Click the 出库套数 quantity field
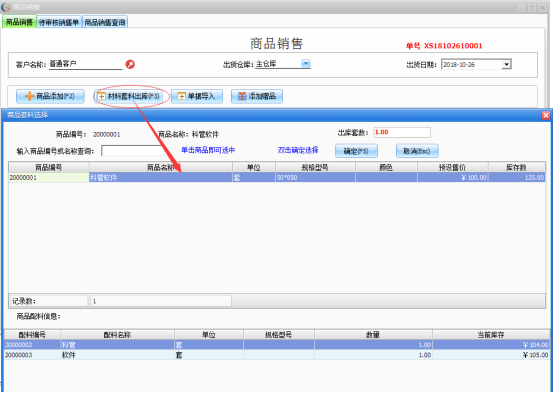 [402, 133]
